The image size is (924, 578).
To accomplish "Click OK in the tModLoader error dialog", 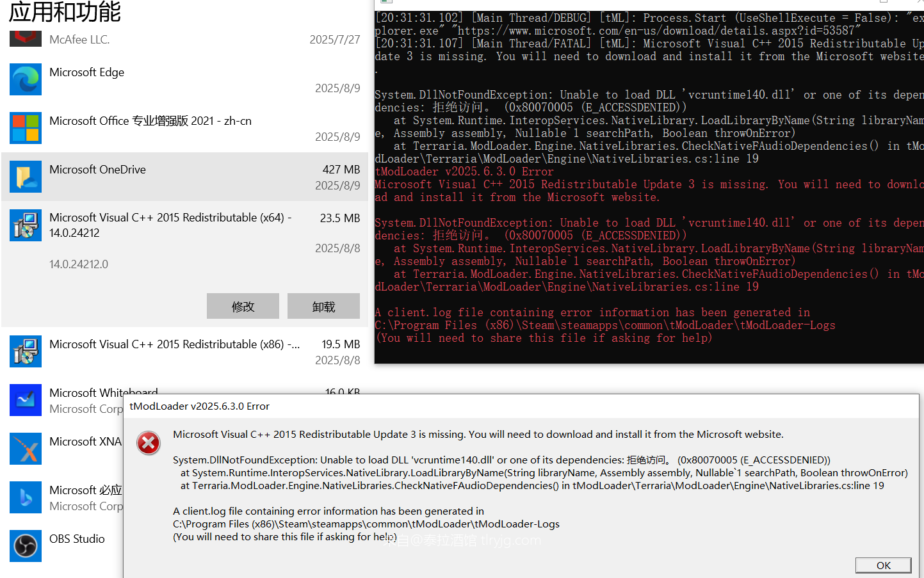I will click(x=884, y=565).
